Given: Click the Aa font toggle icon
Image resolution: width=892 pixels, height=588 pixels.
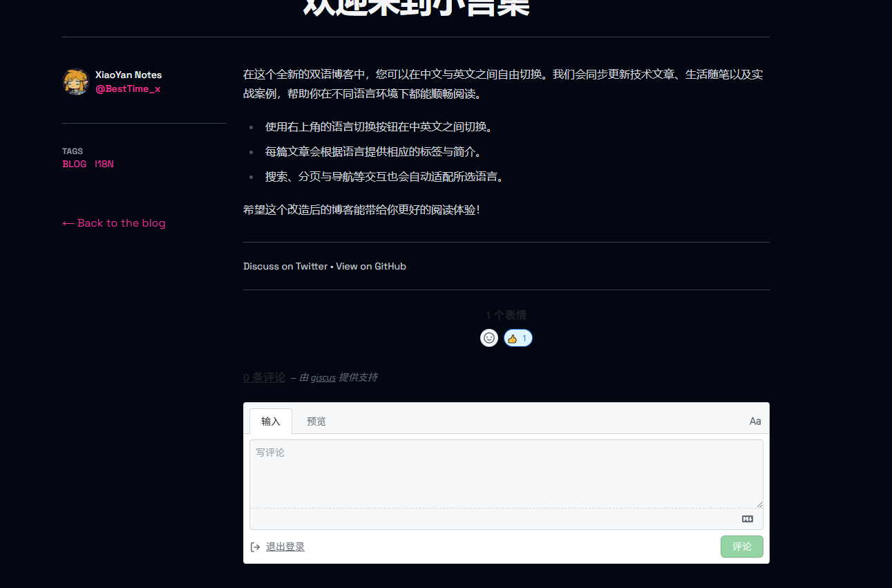Looking at the screenshot, I should coord(755,421).
